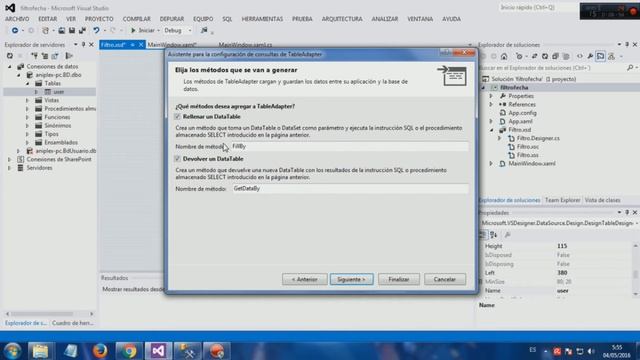640x360 pixels.
Task: Click the navigate back toolbar icon
Action: [x=15, y=30]
